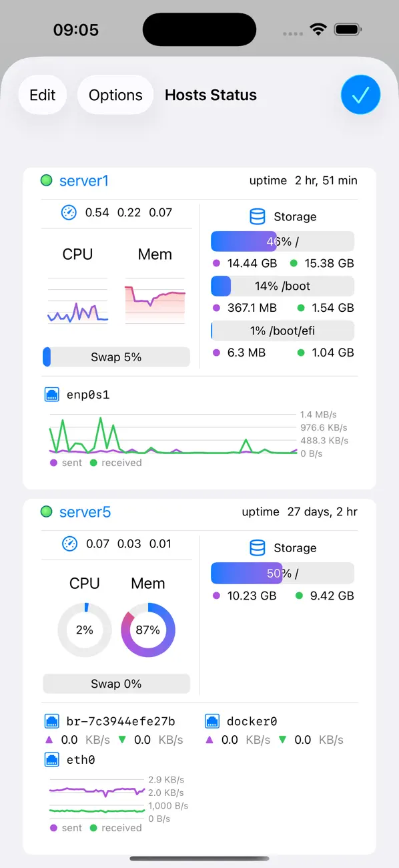Tap the eth0 network interface icon
Image resolution: width=399 pixels, height=868 pixels.
pyautogui.click(x=51, y=760)
